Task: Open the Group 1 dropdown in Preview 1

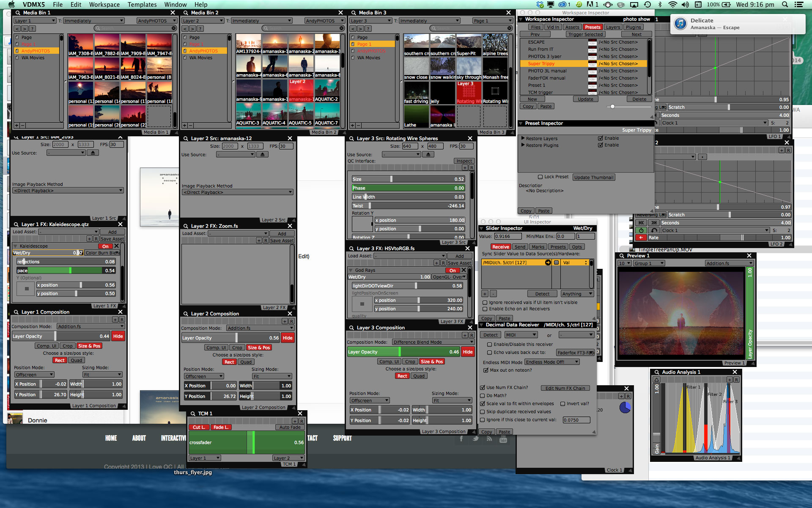Action: click(649, 263)
